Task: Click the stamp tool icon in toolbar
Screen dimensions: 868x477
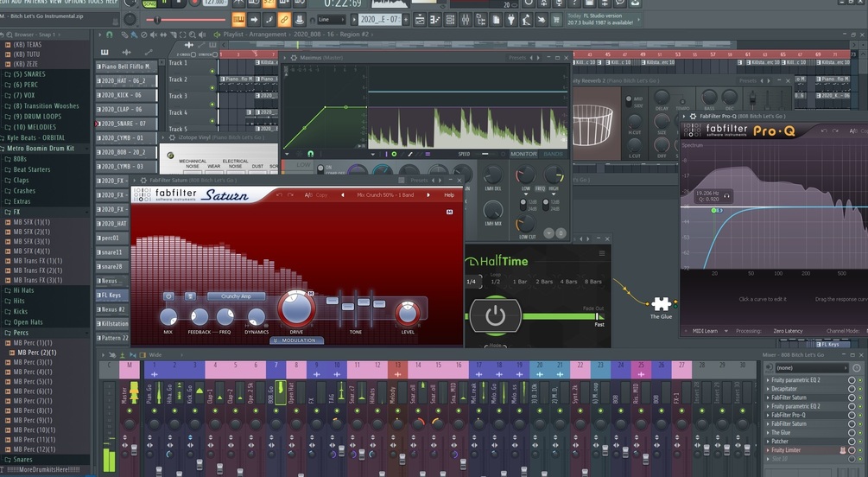Action: [x=299, y=20]
